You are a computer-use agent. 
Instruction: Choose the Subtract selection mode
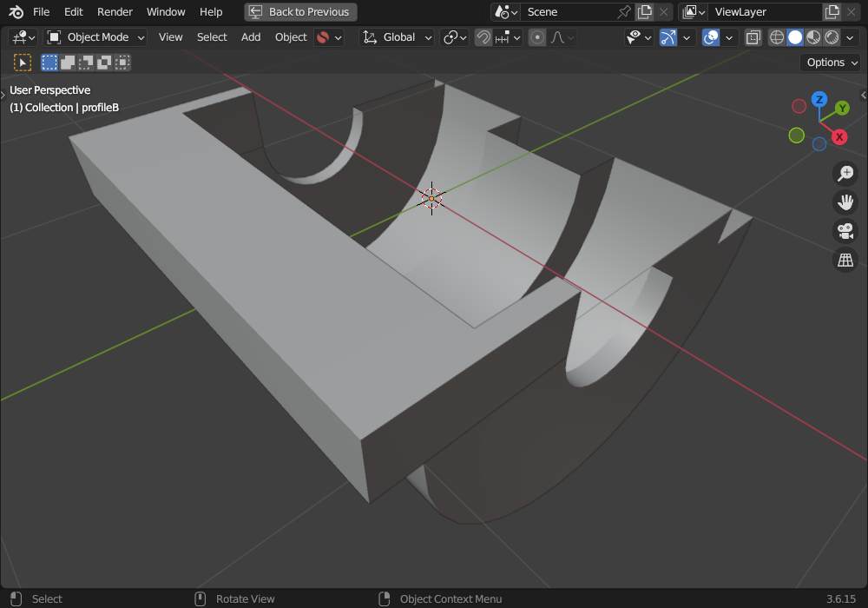point(86,63)
